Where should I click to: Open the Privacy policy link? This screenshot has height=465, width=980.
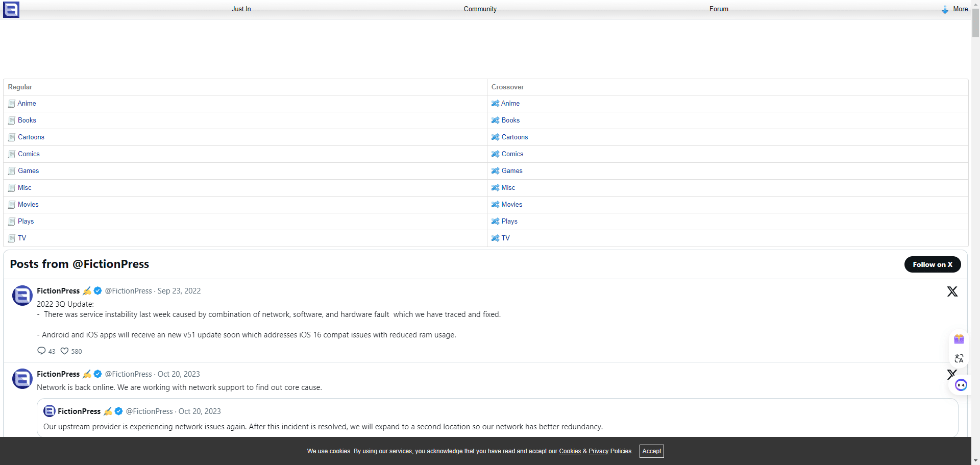click(x=598, y=451)
